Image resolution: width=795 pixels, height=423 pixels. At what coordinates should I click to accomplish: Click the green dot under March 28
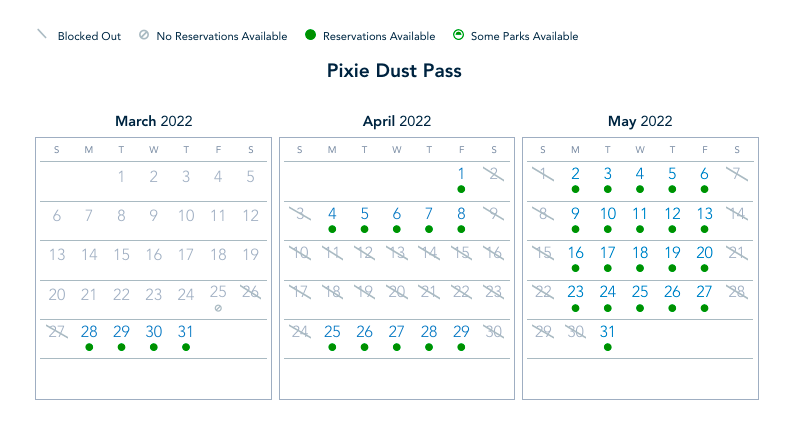pyautogui.click(x=89, y=347)
